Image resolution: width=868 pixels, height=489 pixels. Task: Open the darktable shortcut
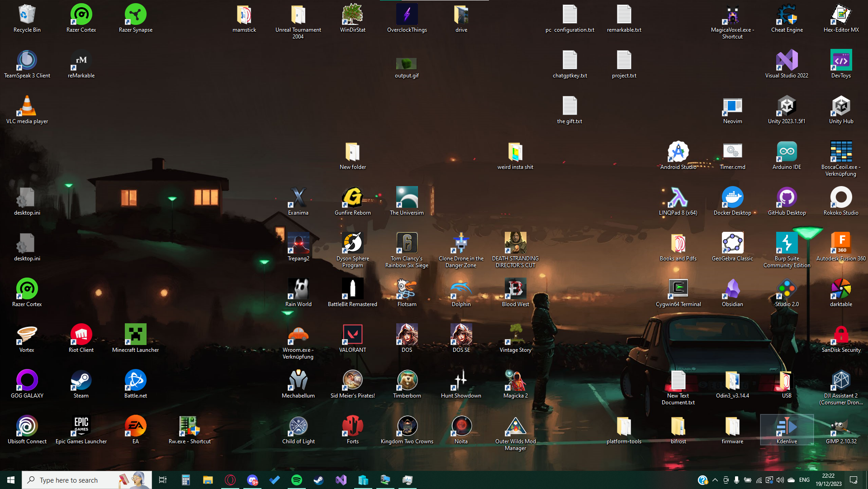841,292
